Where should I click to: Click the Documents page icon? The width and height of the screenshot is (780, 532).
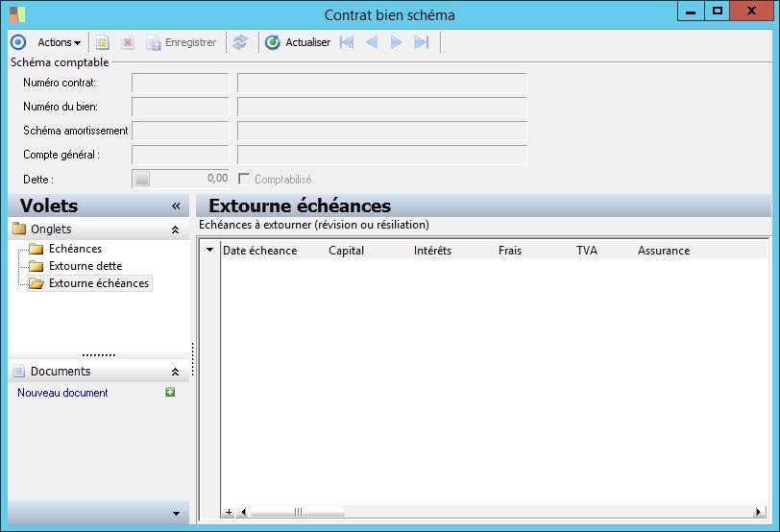pos(19,371)
